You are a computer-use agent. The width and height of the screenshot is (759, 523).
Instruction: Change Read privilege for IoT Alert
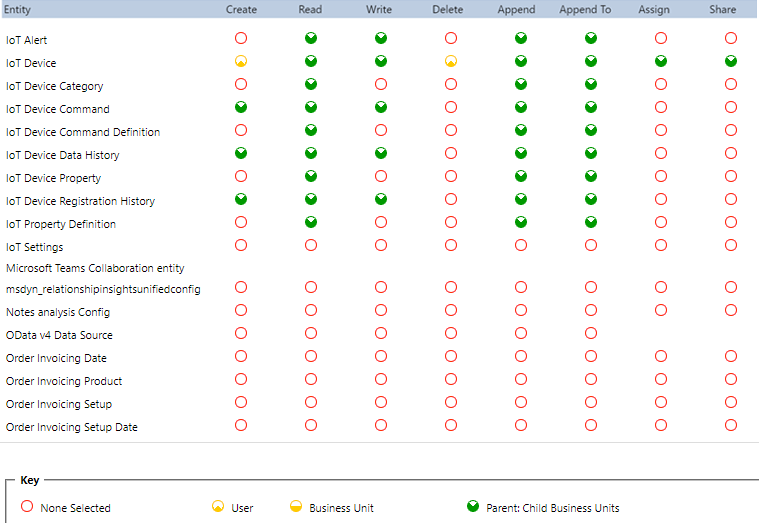pyautogui.click(x=311, y=38)
